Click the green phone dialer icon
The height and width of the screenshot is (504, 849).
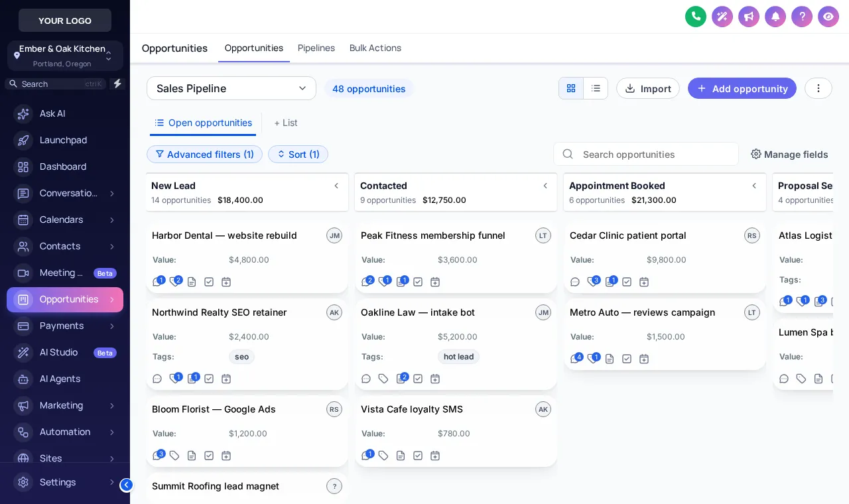click(x=696, y=17)
